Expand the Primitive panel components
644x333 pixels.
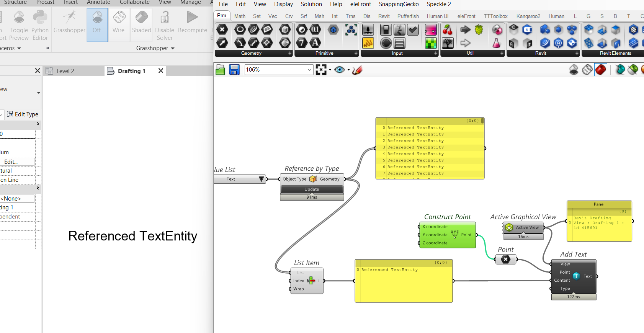pyautogui.click(x=356, y=54)
